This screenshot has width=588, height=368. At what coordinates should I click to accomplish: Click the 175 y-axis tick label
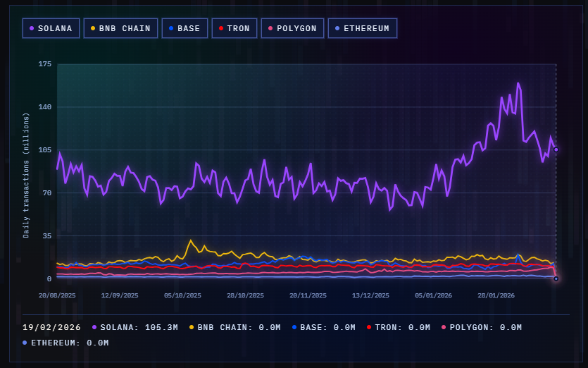tap(45, 64)
